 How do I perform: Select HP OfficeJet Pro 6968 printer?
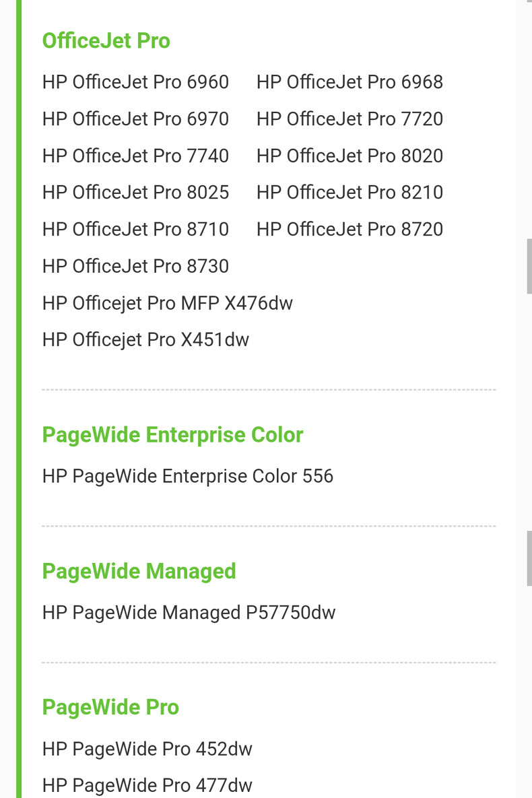coord(350,82)
